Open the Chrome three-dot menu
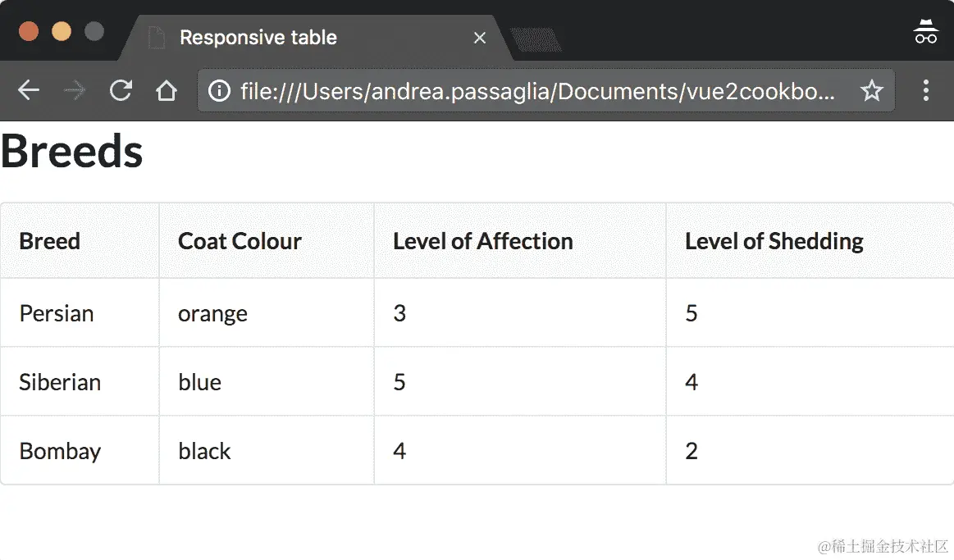 pos(926,90)
